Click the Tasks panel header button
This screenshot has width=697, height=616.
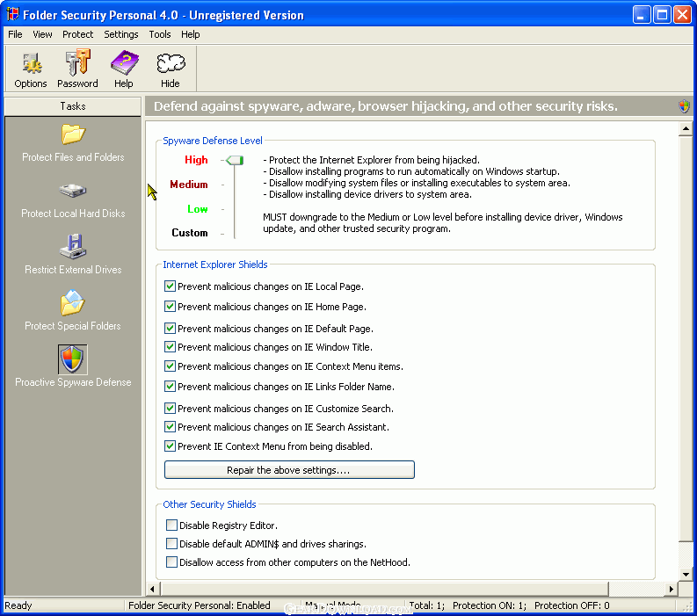pyautogui.click(x=73, y=106)
